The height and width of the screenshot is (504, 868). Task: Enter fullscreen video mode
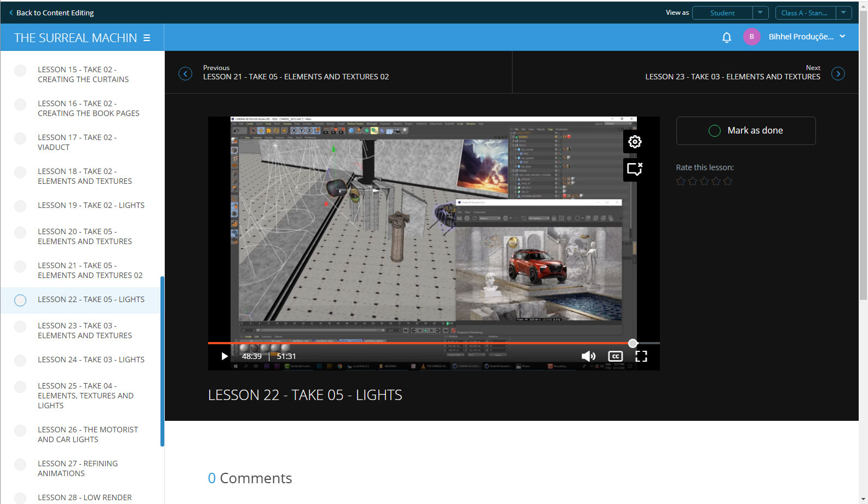[641, 356]
